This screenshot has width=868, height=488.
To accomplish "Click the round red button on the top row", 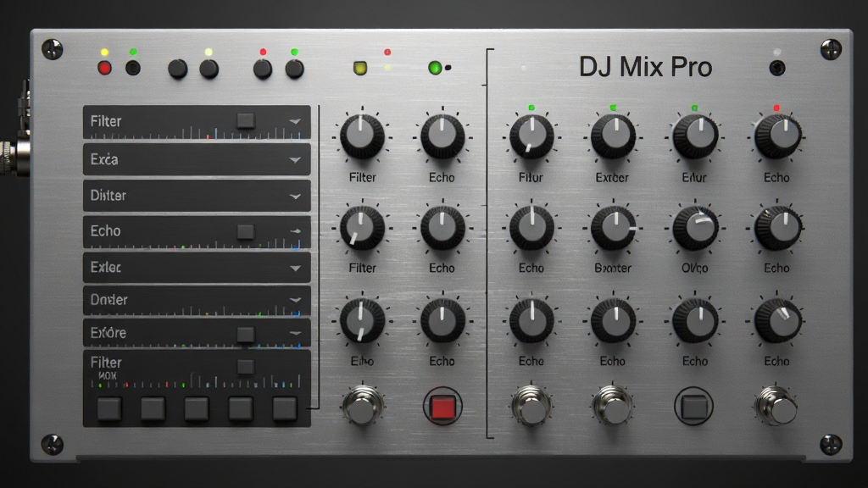I will [x=104, y=68].
